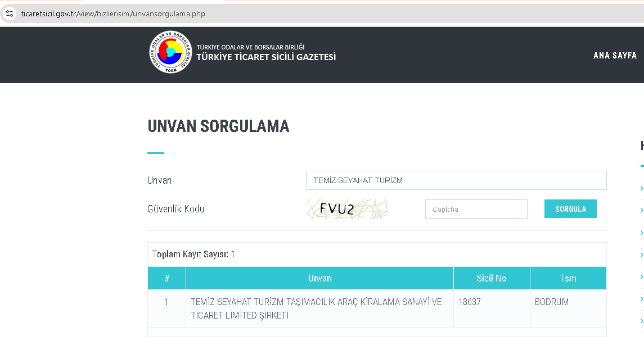
Task: Click the Güvenlik Kodu label
Action: [x=176, y=209]
